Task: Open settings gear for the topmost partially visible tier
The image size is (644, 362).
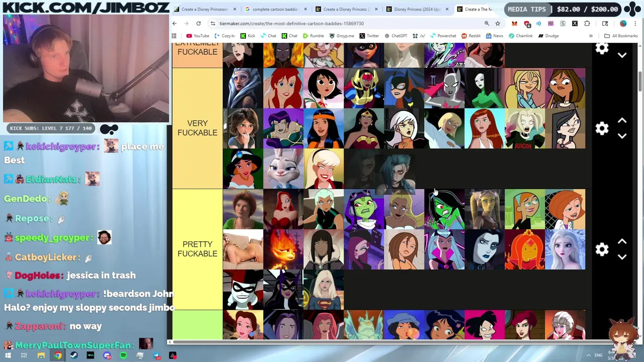Action: [602, 49]
